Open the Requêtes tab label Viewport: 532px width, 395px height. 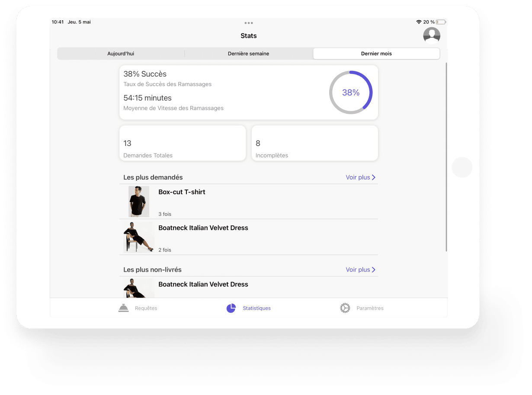(146, 308)
